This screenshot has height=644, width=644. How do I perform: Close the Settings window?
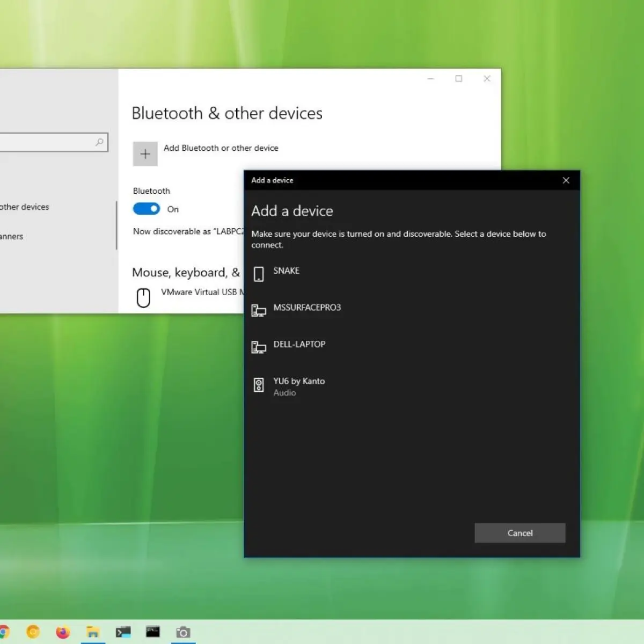point(487,79)
